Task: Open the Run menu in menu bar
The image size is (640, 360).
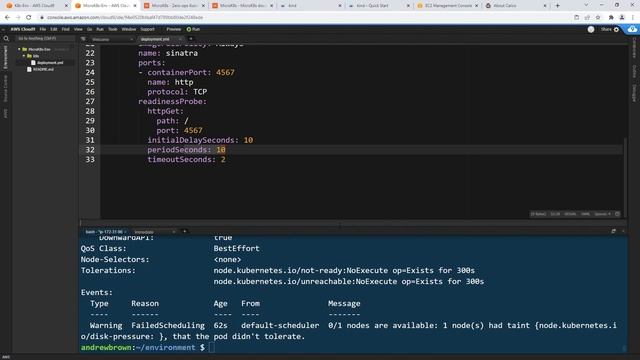Action: tap(100, 29)
